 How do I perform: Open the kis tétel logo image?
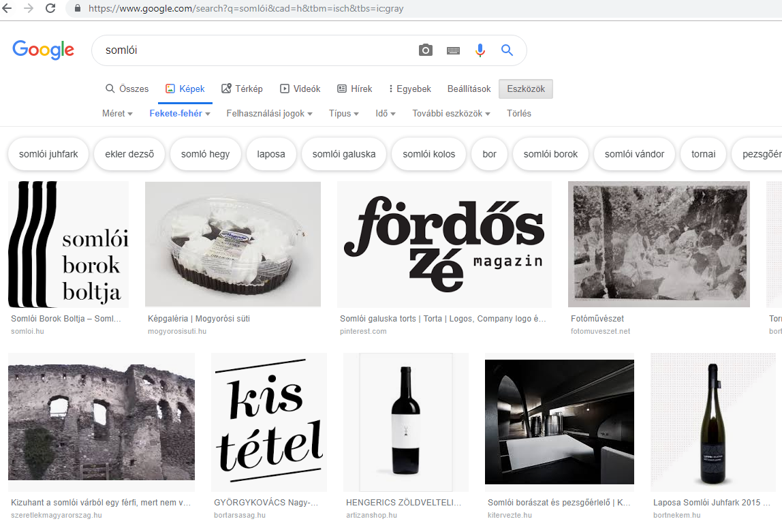[x=269, y=422]
